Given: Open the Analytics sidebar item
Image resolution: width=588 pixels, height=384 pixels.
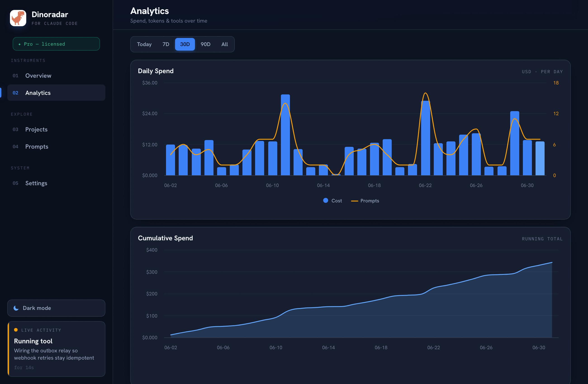Looking at the screenshot, I should pyautogui.click(x=56, y=93).
